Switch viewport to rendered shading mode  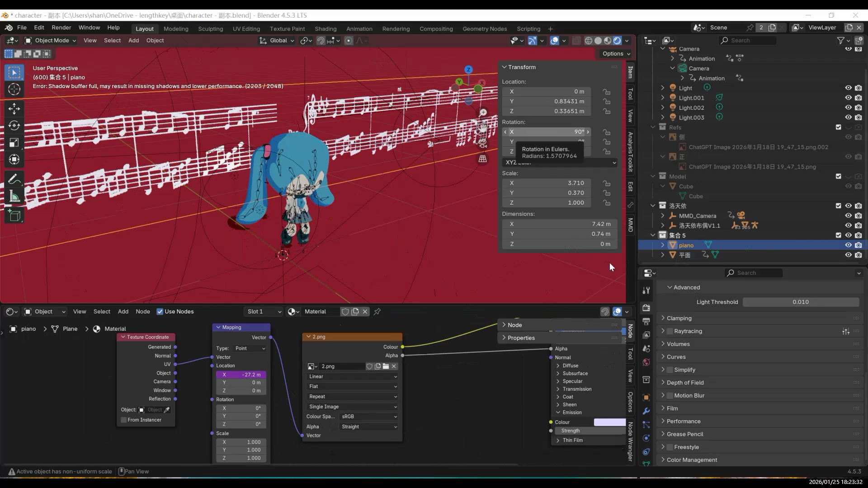(617, 41)
